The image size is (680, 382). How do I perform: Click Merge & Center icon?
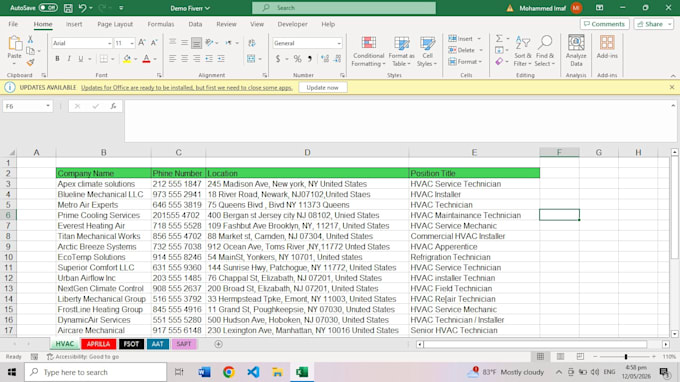(x=251, y=59)
